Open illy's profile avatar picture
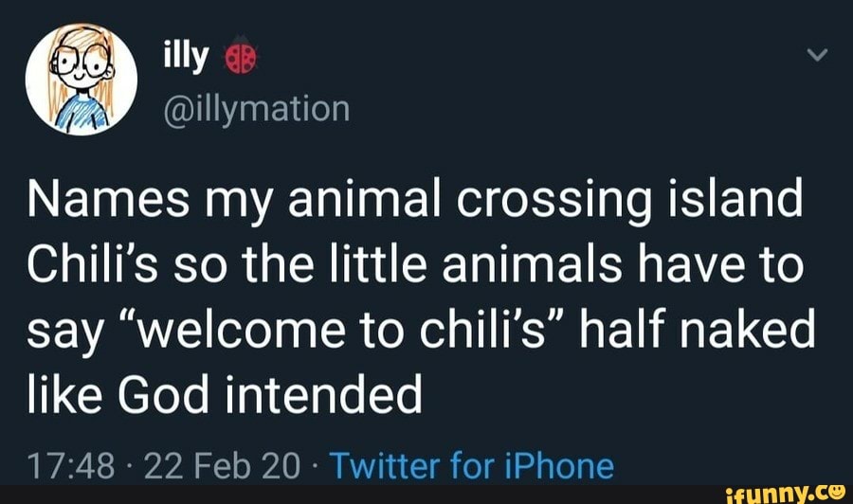853x504 pixels. 82,80
